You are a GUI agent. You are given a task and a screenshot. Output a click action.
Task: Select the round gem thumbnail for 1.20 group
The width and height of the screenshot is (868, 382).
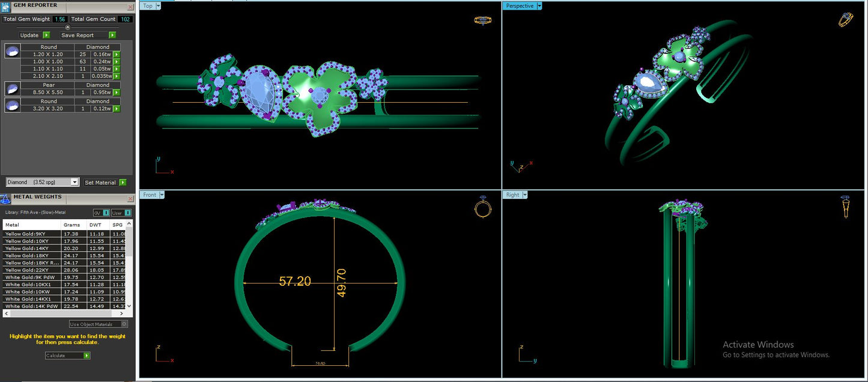(x=11, y=51)
